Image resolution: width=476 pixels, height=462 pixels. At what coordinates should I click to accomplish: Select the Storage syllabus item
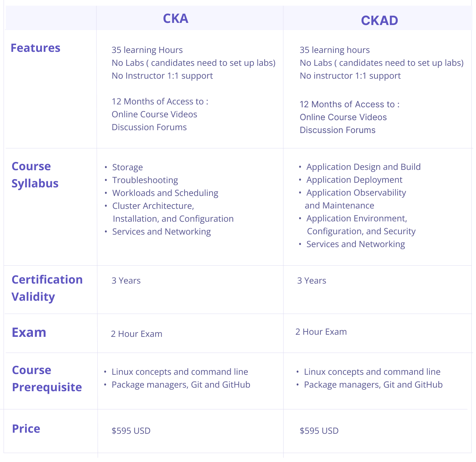127,167
